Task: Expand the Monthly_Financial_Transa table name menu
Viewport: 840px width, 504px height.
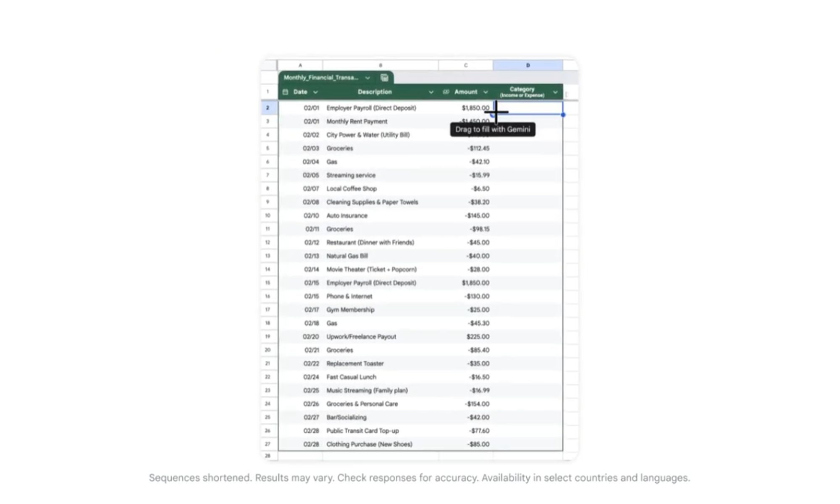Action: [x=367, y=78]
